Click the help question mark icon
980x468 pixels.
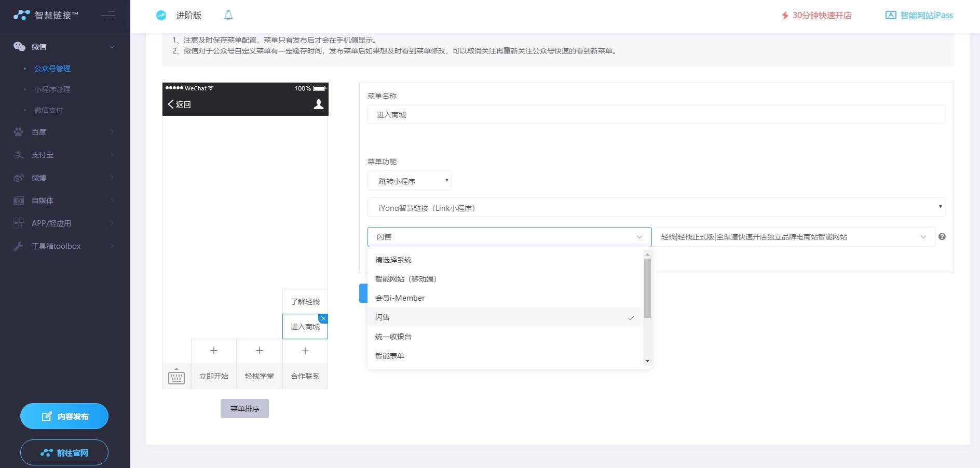tap(942, 237)
